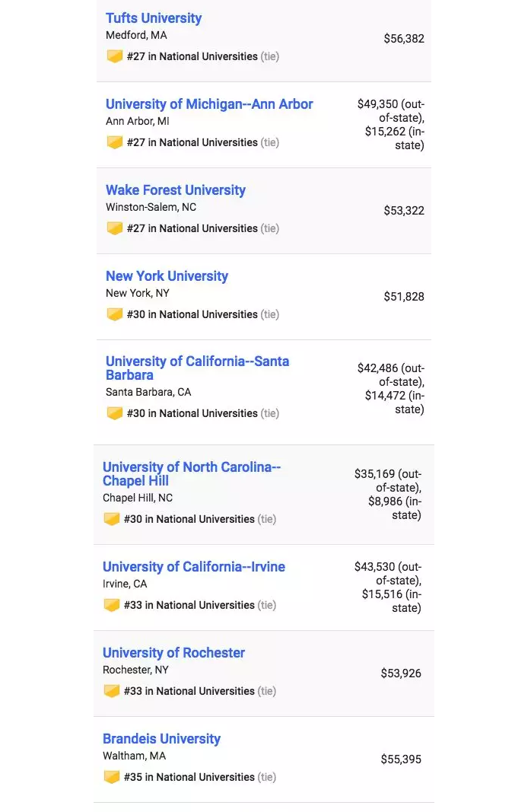
Task: Visit University of California--Santa Barbara link
Action: [x=197, y=368]
